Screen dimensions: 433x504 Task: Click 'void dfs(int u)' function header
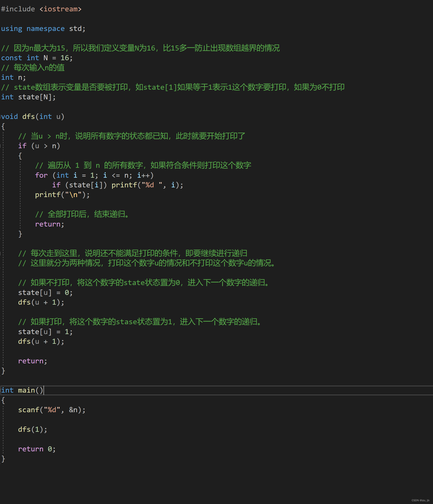coord(33,116)
